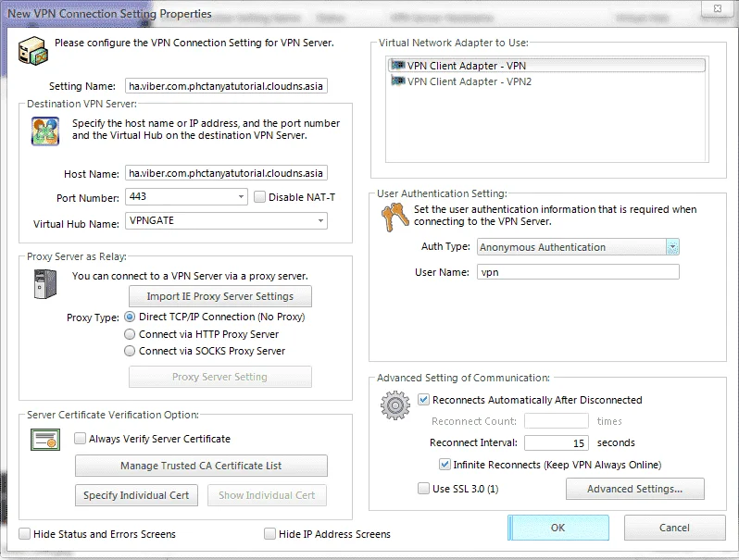The image size is (739, 560).
Task: Check Hide Status and Errors Screens
Action: pos(24,534)
